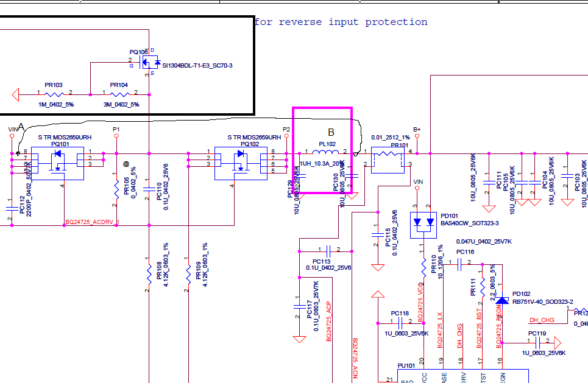Click the 'for reverse input protection' note
The image size is (588, 383).
pyautogui.click(x=341, y=22)
